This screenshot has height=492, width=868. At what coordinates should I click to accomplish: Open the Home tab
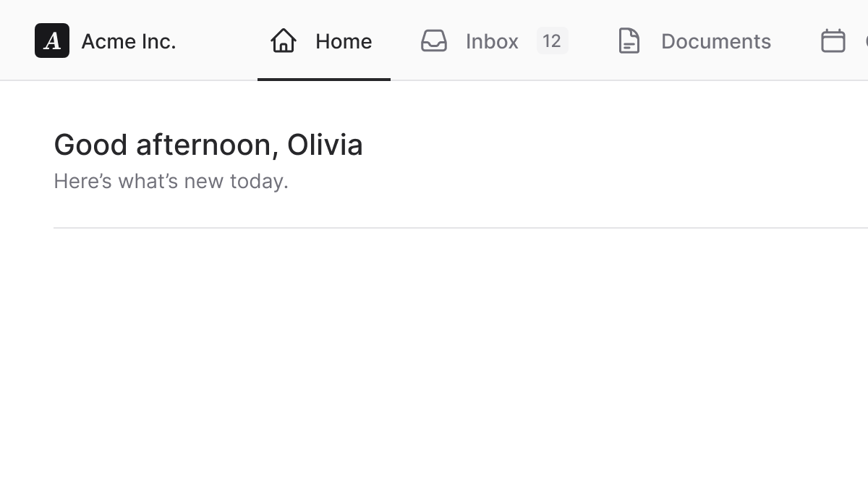343,41
